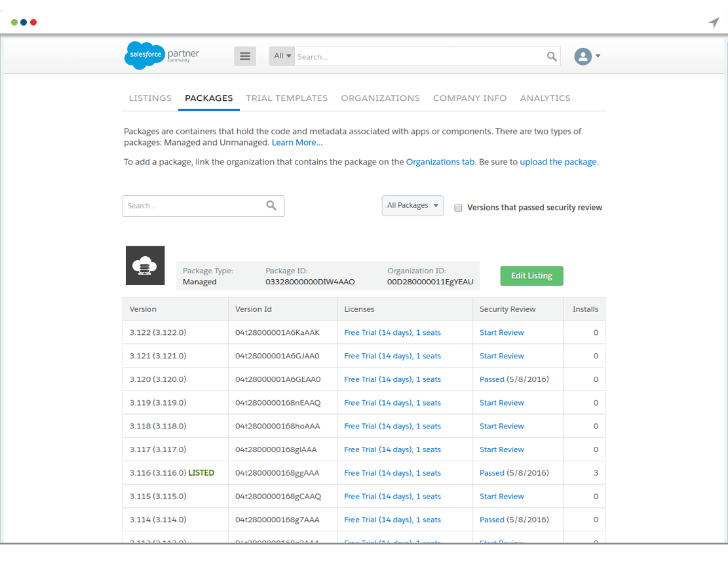Expand the All Packages filter dropdown

[413, 205]
